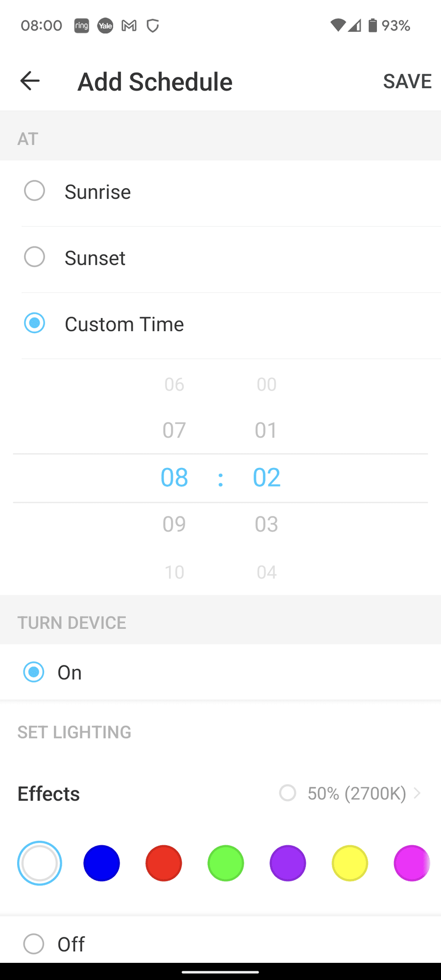The image size is (441, 980).
Task: Tap the Ring notification icon
Action: (81, 25)
